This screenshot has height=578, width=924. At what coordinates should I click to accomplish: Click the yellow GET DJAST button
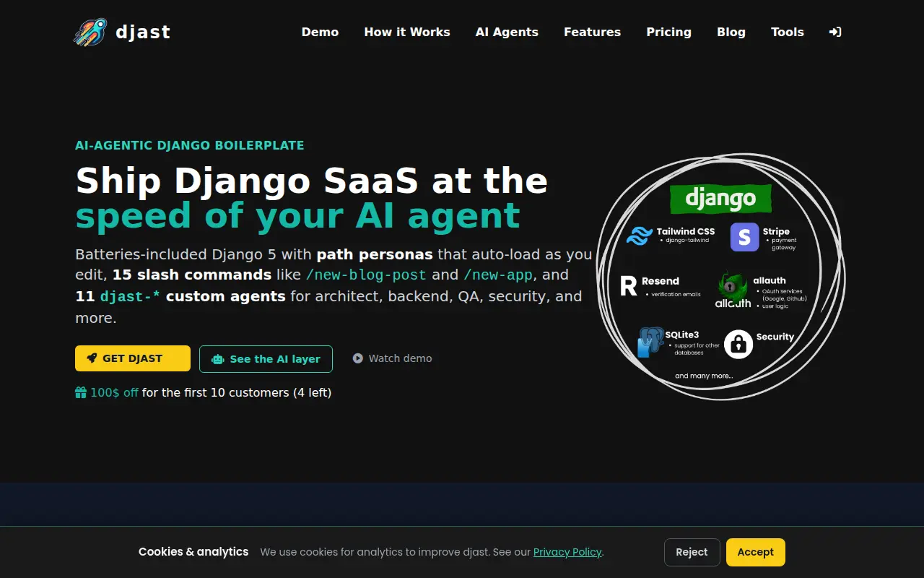[133, 358]
